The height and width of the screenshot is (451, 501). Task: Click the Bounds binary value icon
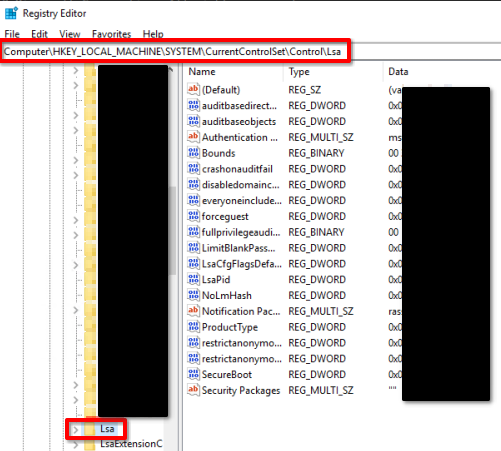pyautogui.click(x=193, y=153)
